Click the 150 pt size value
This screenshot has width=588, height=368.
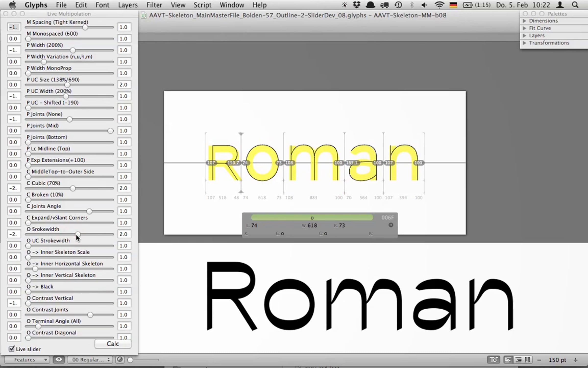(557, 360)
